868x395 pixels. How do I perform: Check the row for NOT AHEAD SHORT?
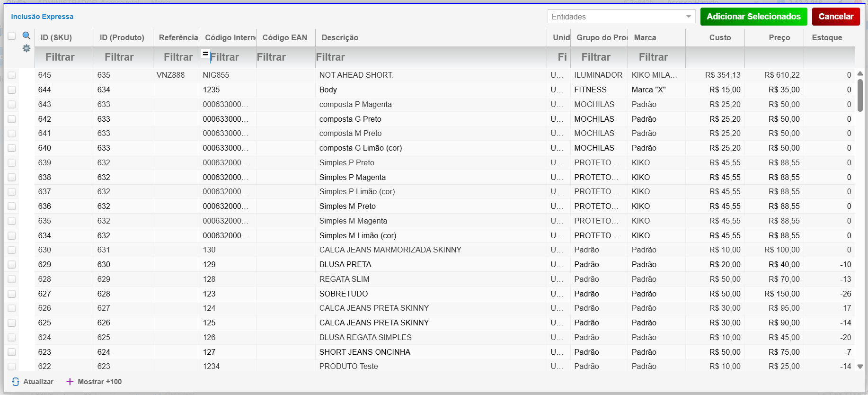12,75
